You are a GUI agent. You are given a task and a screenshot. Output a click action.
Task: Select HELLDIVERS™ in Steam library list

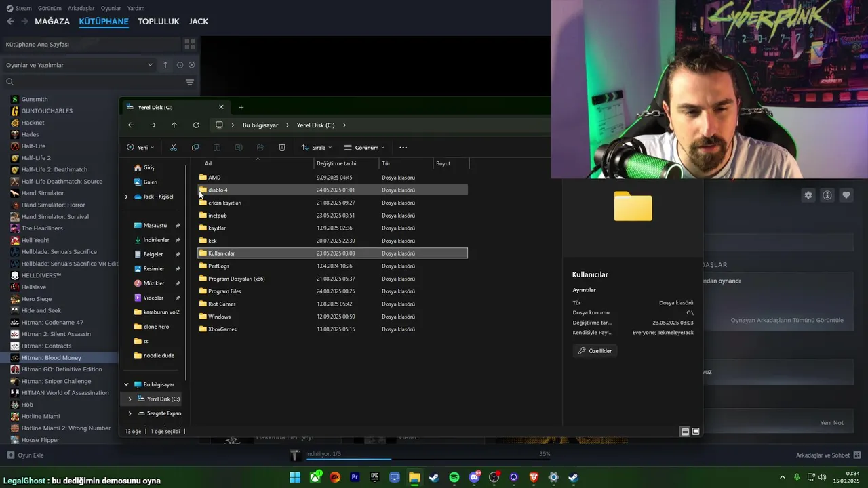41,275
